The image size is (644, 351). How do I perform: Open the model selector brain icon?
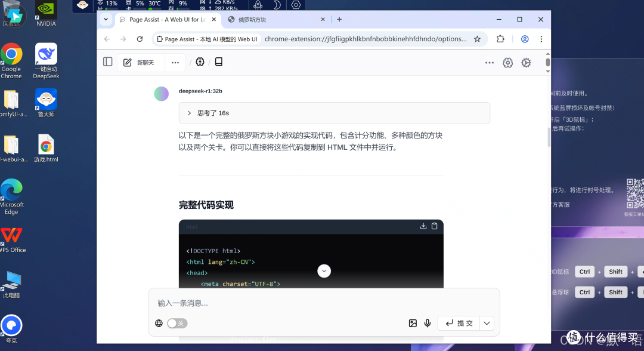200,62
